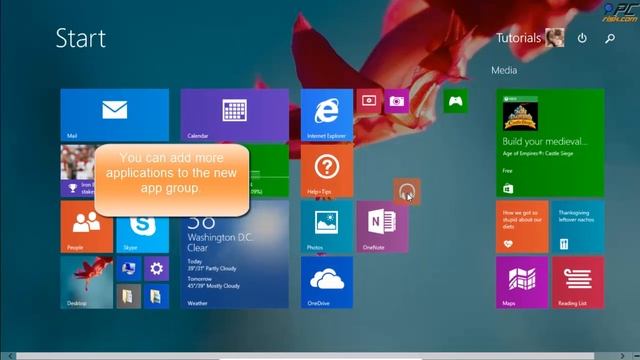This screenshot has height=360, width=640.
Task: Open the Health & Fitness diet article tile
Action: (x=522, y=227)
